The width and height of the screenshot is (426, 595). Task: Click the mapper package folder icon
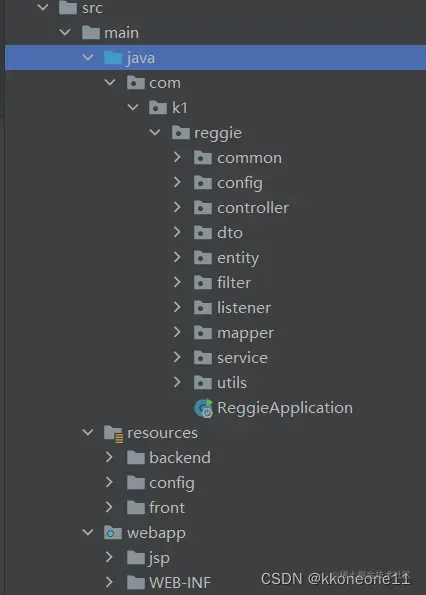pos(203,333)
